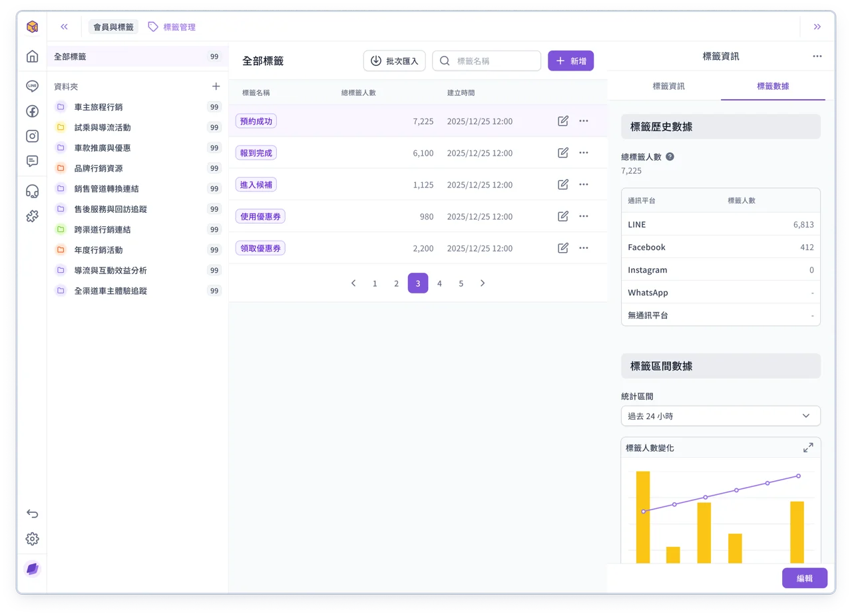Open more options for 報到完成 row
Screen dimensions: 852x616
584,152
